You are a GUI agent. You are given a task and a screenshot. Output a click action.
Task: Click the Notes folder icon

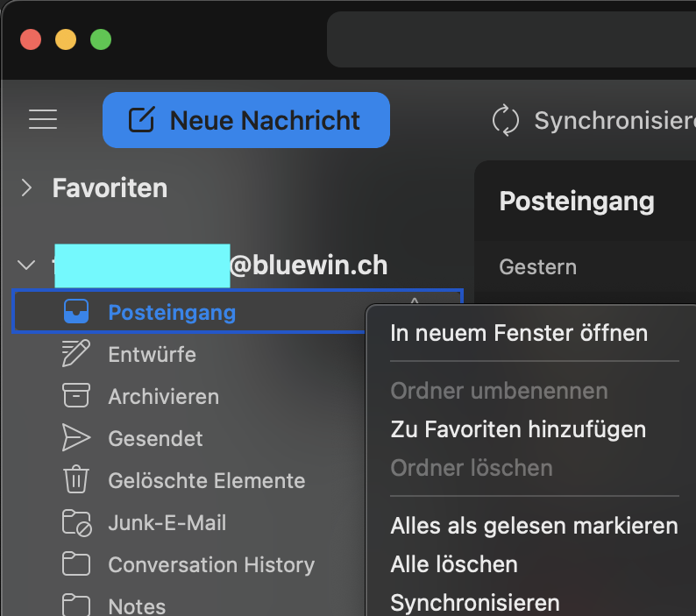[76, 605]
